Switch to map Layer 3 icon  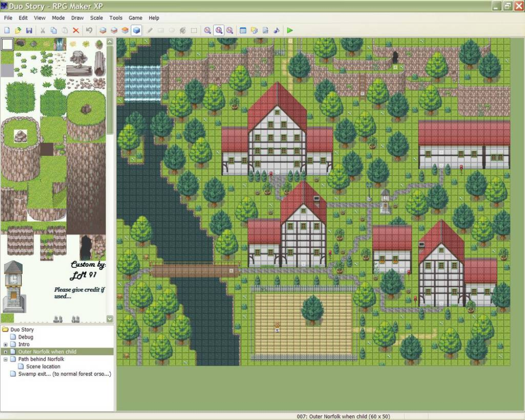point(125,30)
